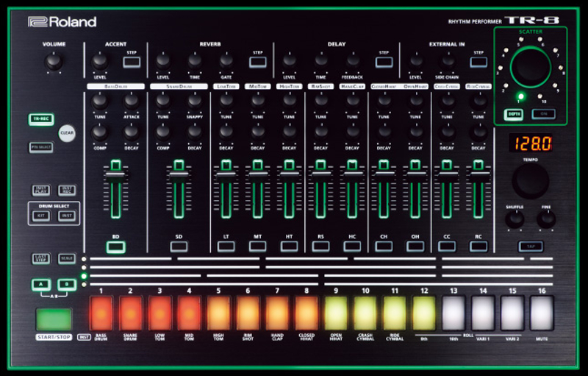
Task: Toggle the DELAY STEP button
Action: point(384,62)
